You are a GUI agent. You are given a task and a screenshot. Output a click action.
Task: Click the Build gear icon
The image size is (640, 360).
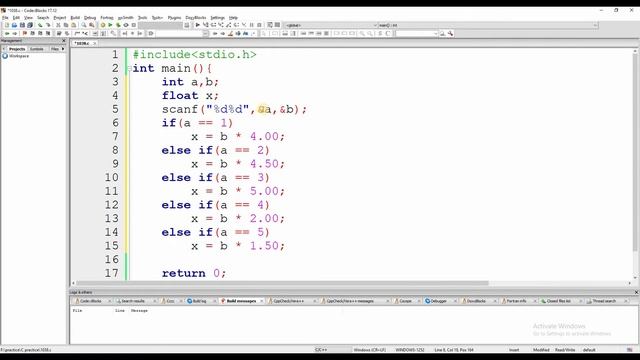pos(103,25)
